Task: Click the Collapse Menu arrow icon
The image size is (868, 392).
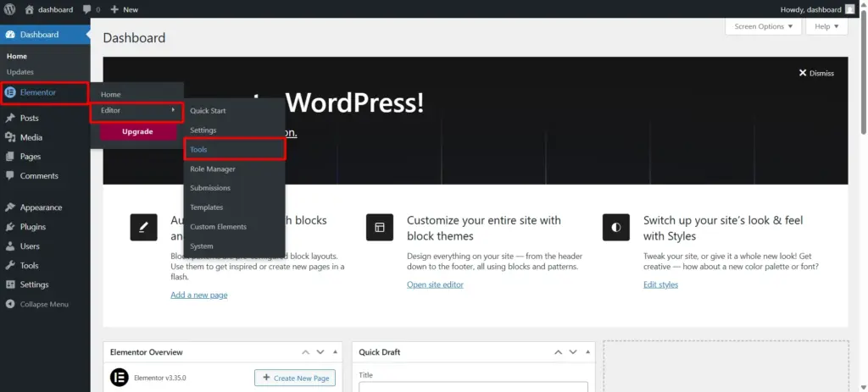Action: click(x=10, y=304)
